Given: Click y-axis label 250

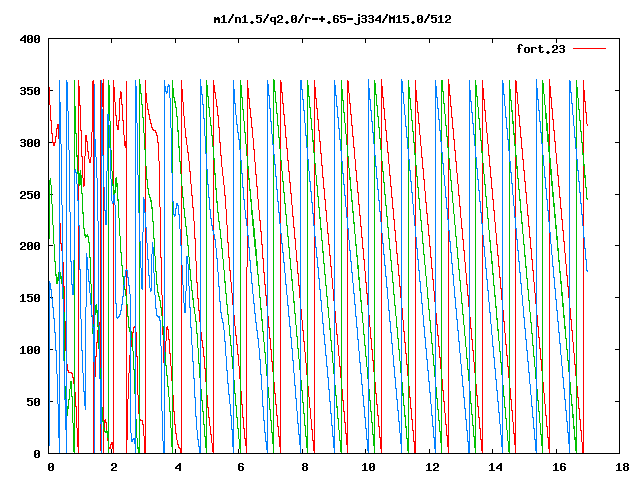Looking at the screenshot, I should (x=30, y=195).
